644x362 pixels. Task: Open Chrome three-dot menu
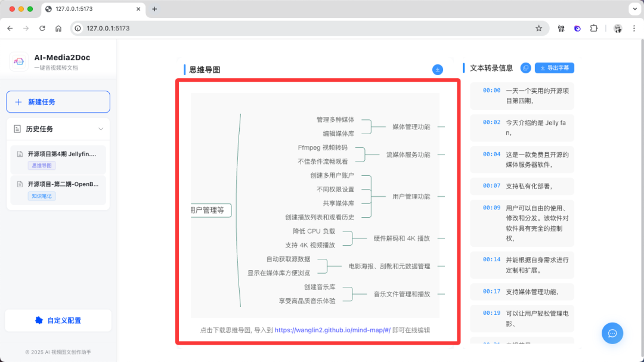point(634,29)
